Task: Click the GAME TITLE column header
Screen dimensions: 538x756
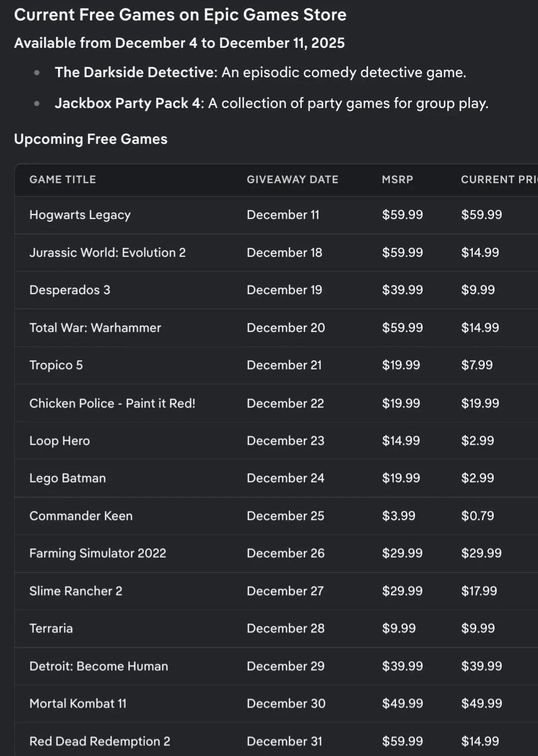Action: click(62, 180)
